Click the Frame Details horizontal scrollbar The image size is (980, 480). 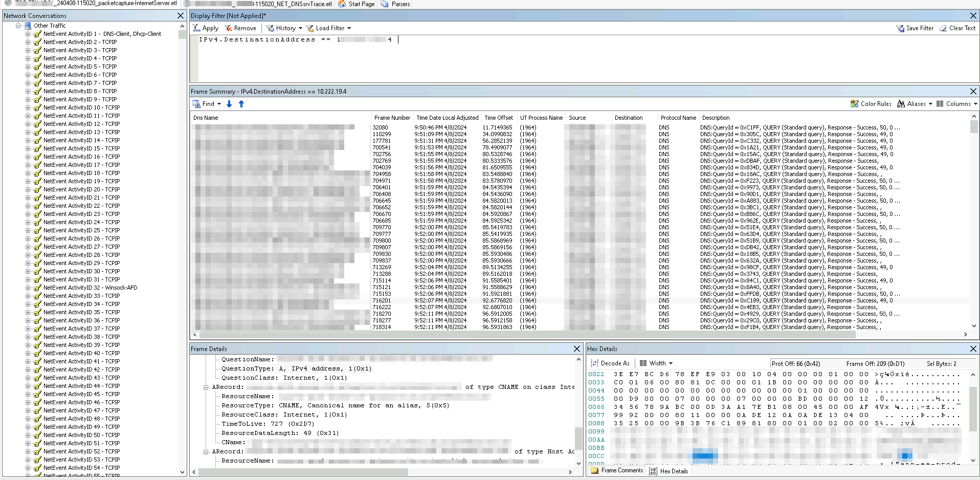(382, 472)
